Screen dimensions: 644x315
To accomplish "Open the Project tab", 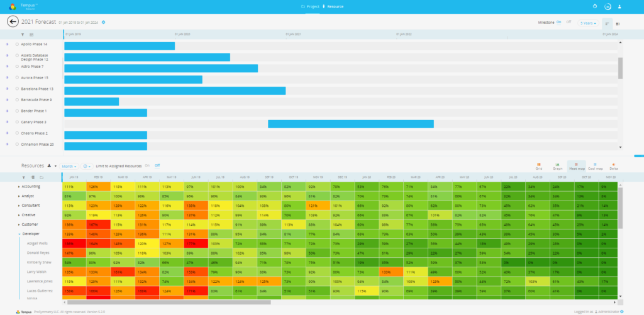I will click(310, 6).
